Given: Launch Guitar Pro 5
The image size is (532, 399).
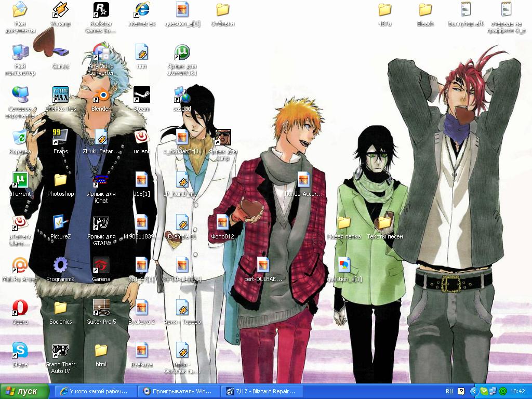Looking at the screenshot, I should coord(101,309).
